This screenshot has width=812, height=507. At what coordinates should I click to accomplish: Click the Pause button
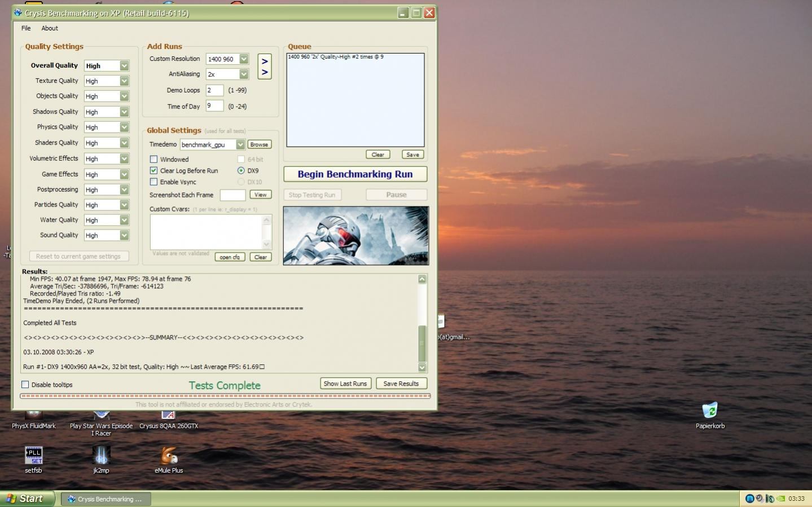[x=397, y=195]
